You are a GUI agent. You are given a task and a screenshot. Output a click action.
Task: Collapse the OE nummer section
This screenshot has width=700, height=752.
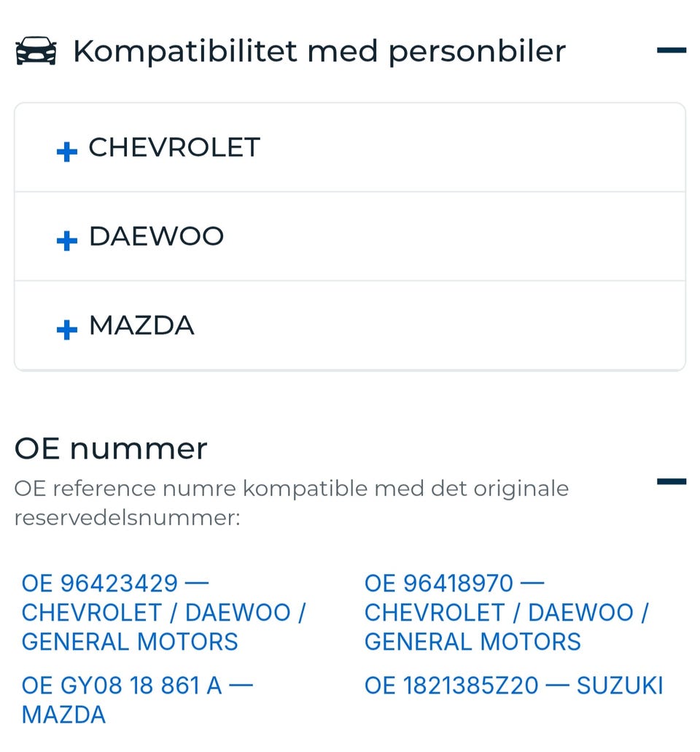671,481
